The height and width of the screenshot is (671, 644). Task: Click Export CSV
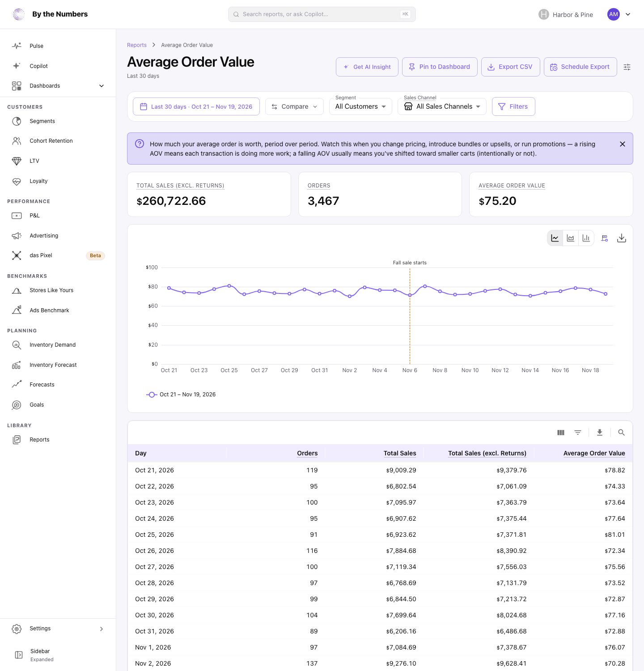pyautogui.click(x=511, y=67)
